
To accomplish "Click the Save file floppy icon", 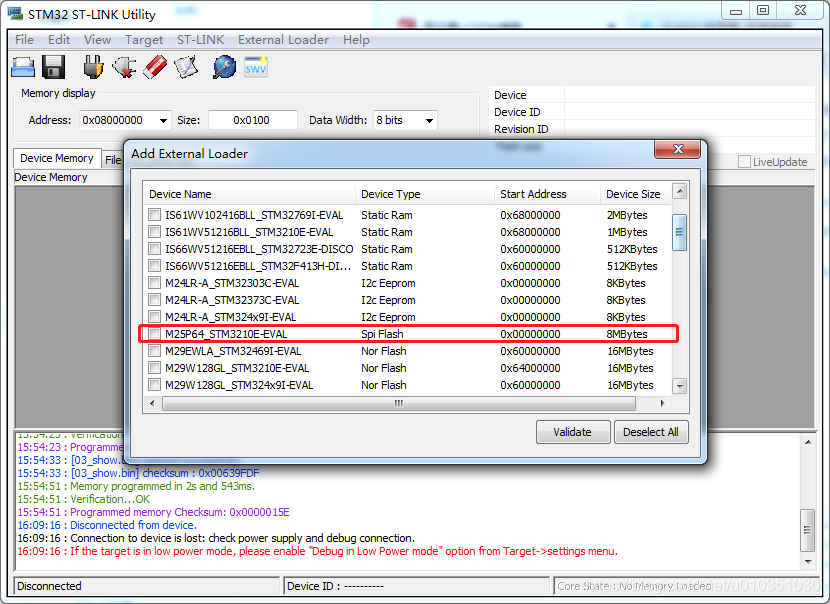I will point(53,67).
